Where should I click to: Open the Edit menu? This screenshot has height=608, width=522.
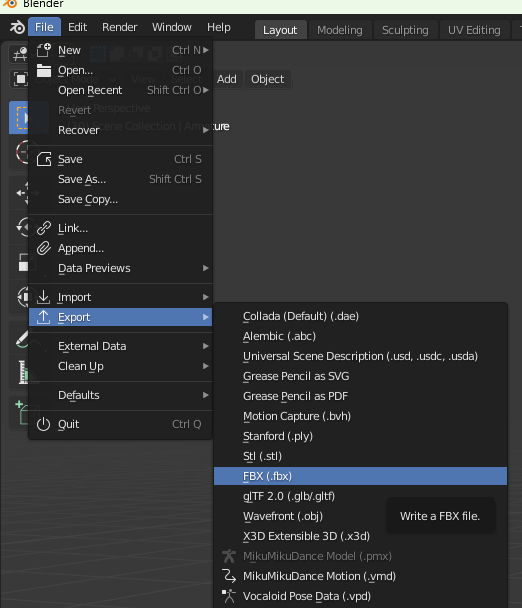point(78,27)
